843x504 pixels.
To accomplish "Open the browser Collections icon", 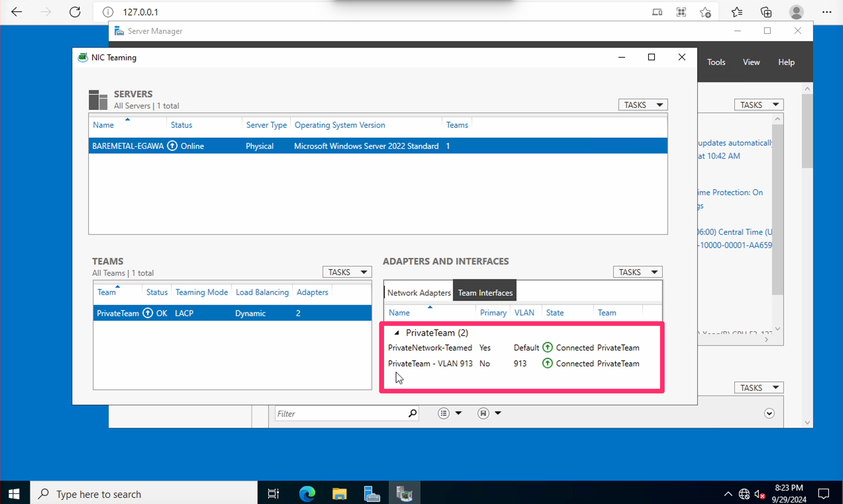I will [x=766, y=12].
